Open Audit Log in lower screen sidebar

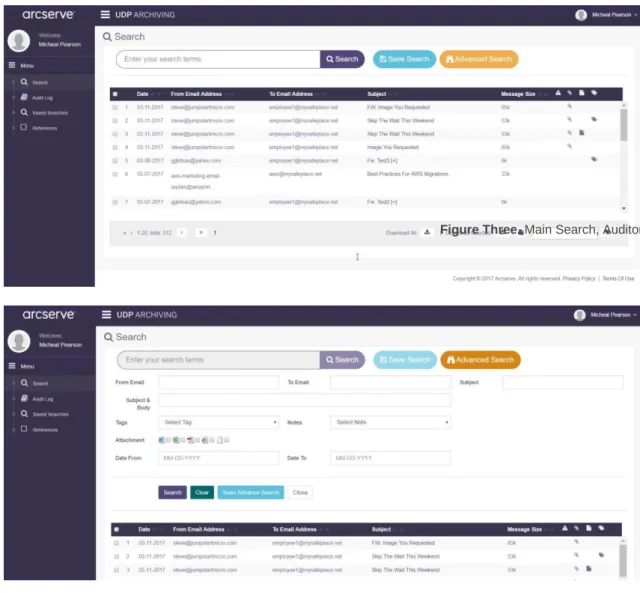coord(43,399)
